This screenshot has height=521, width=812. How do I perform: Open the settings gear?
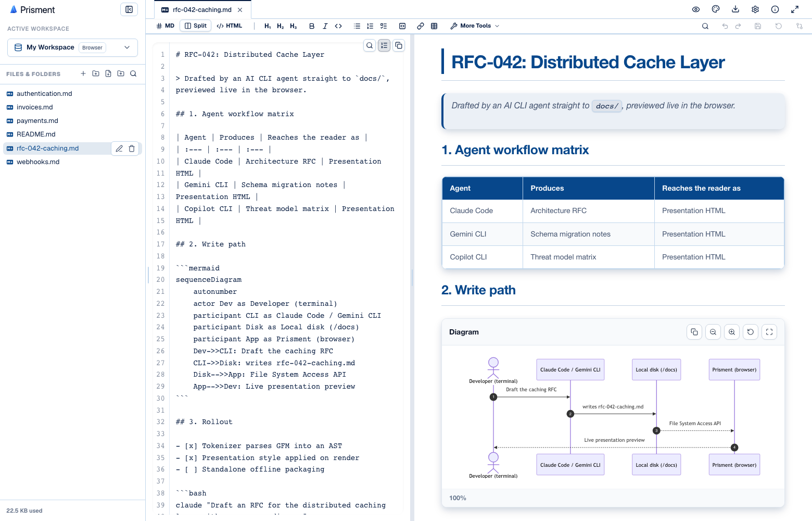pos(755,9)
